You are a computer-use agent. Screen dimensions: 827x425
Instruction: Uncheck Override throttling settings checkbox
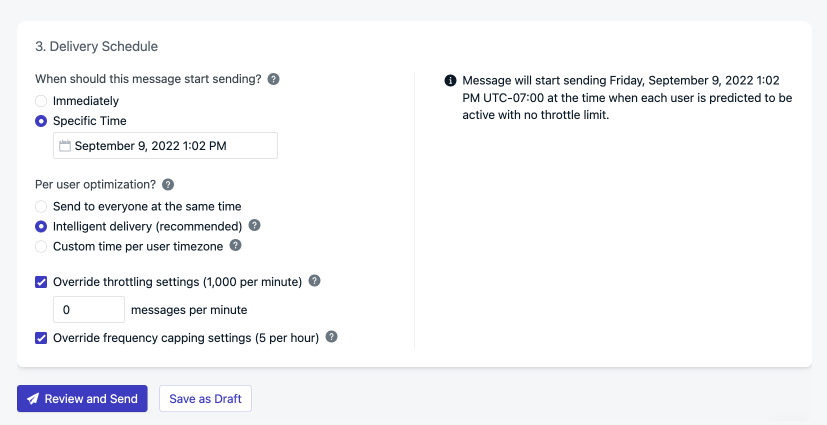click(41, 282)
